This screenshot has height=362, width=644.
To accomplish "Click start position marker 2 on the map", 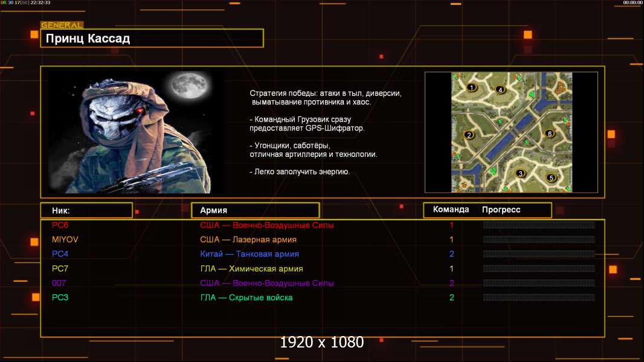I will click(x=469, y=135).
